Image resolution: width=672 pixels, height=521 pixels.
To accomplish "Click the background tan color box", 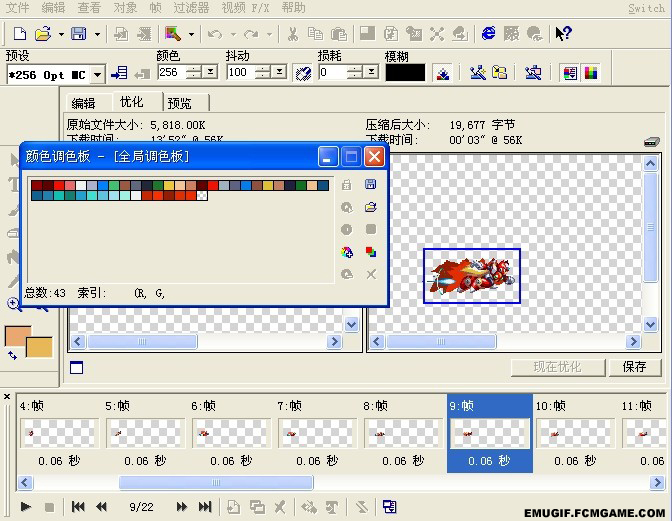I will click(39, 347).
